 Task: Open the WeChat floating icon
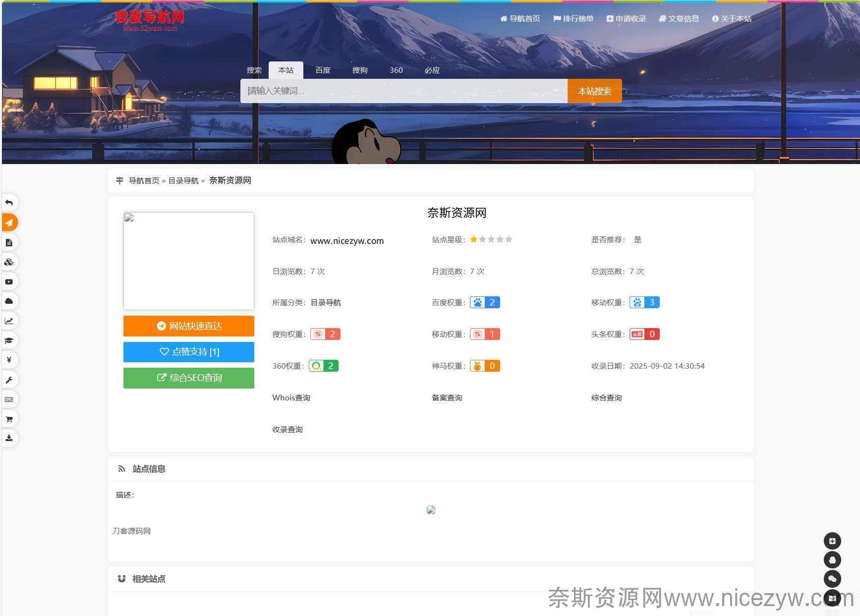coord(832,579)
